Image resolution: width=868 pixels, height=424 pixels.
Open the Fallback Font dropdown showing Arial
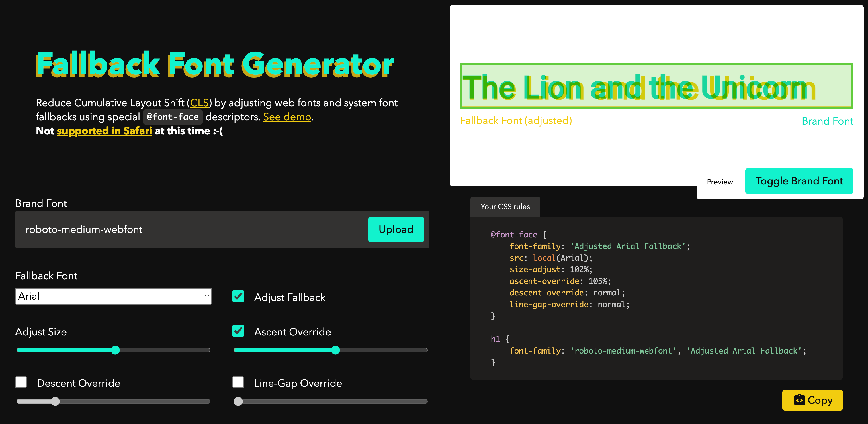tap(113, 296)
